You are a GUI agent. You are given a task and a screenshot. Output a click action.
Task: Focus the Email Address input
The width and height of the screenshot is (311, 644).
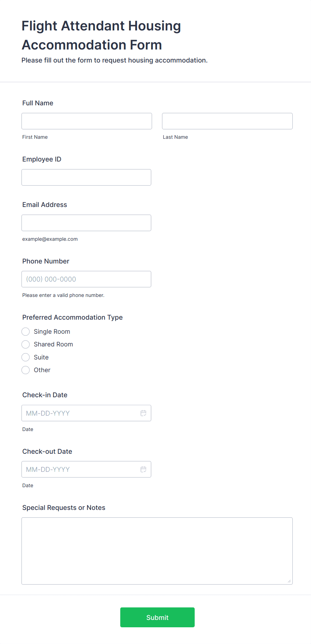point(86,223)
